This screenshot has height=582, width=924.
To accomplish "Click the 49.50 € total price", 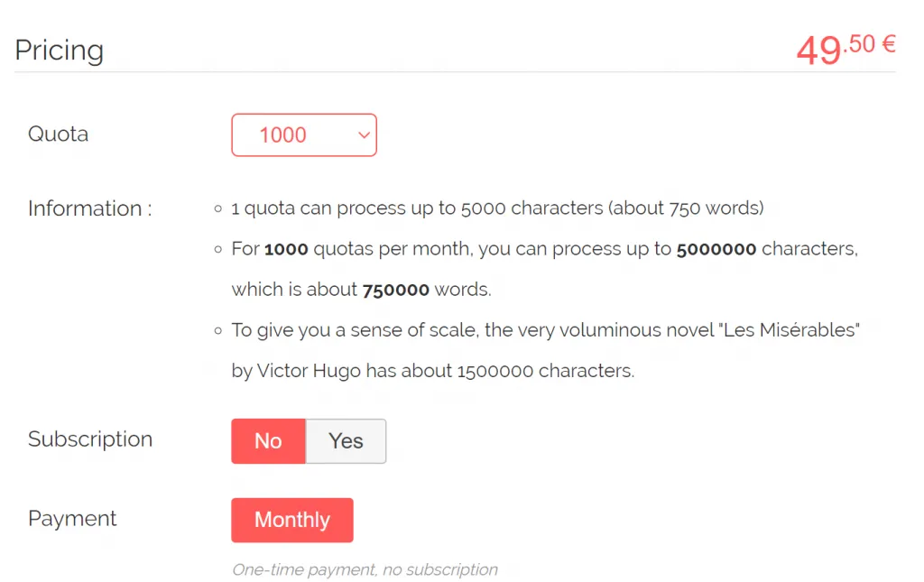I will pyautogui.click(x=844, y=49).
